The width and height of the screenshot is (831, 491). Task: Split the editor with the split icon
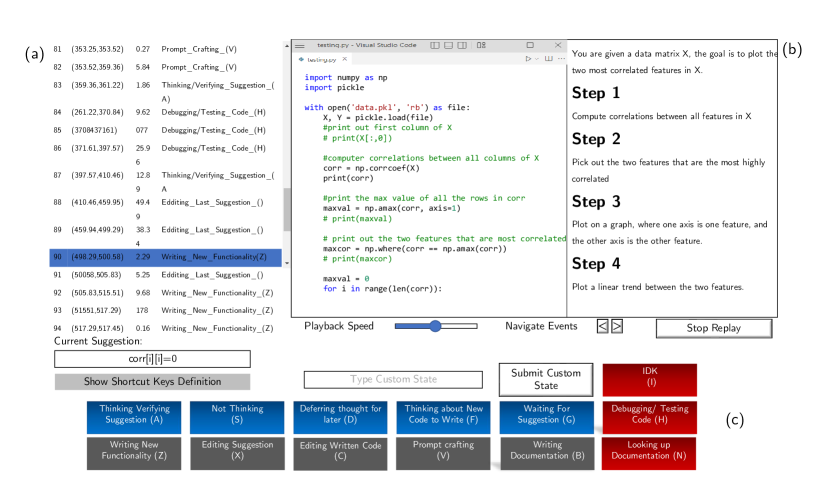(x=549, y=59)
